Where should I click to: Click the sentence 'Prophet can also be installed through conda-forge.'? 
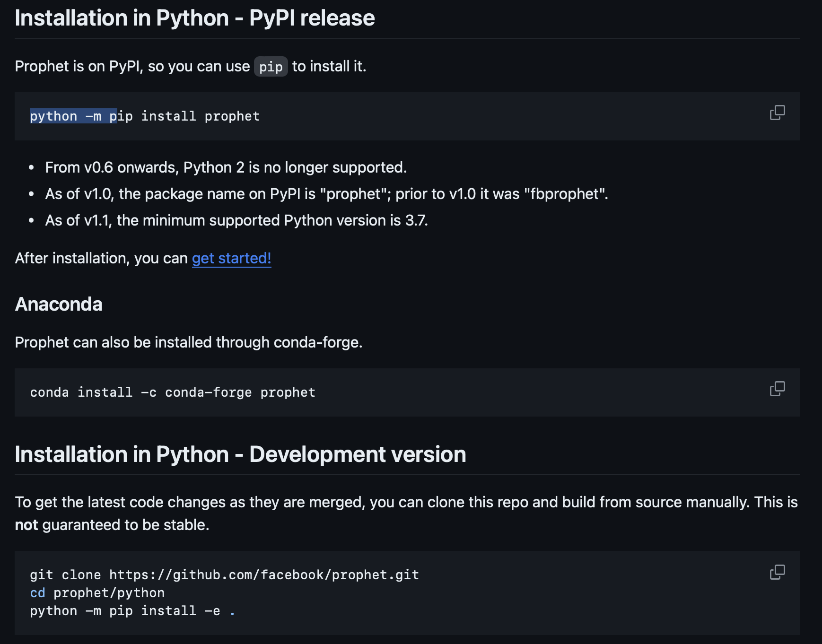pos(189,342)
